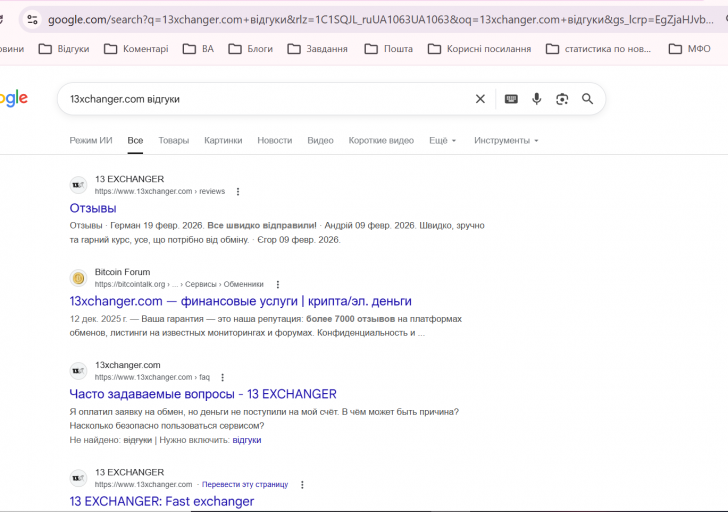Click the Bitcoin Forum favicon
Viewport: 728px width, 512px height.
pos(78,278)
